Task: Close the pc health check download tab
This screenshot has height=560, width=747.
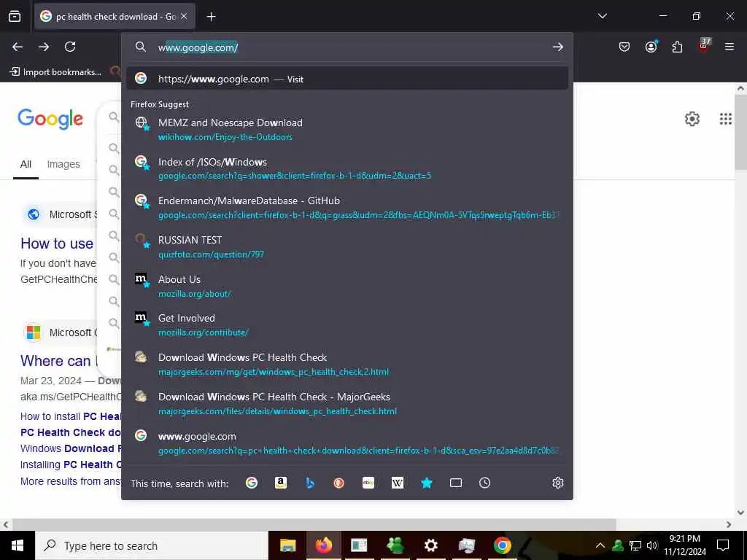Action: [x=184, y=17]
